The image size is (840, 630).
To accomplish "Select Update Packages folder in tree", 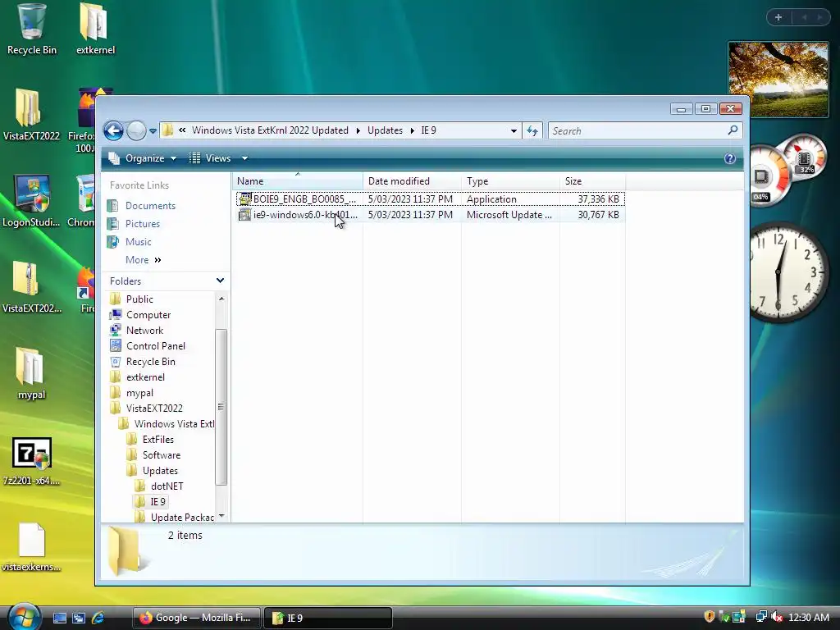I will (x=181, y=517).
